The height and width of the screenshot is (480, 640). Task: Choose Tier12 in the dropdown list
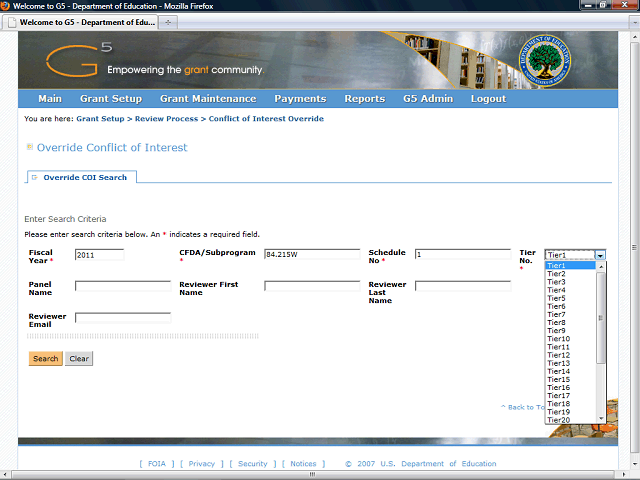(559, 355)
